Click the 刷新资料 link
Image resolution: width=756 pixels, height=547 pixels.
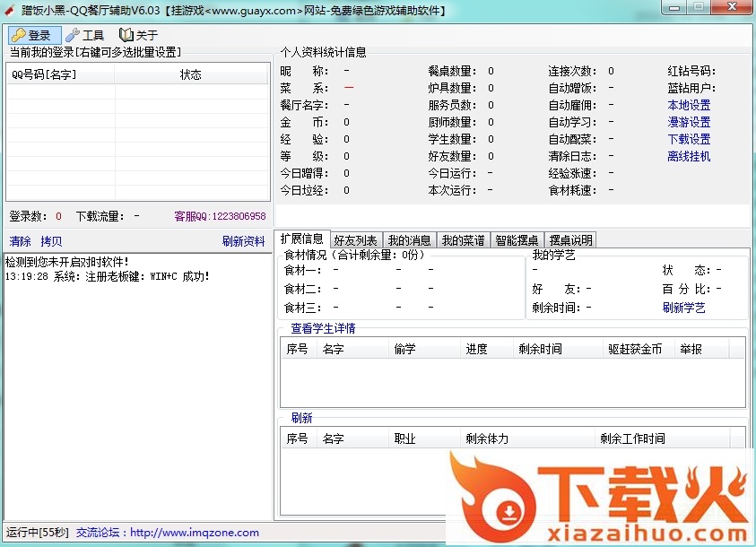tap(244, 241)
